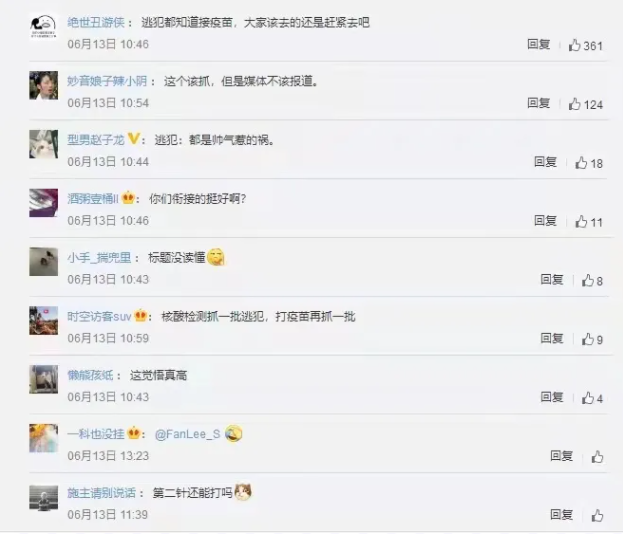Like the 标题没读懂 comment
Image resolution: width=623 pixels, height=534 pixels.
tap(588, 281)
